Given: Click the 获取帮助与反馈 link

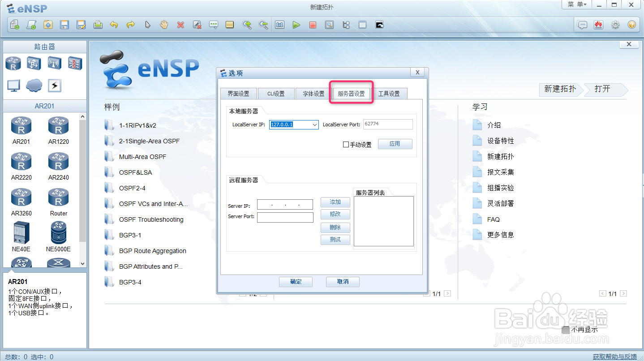Looking at the screenshot, I should point(615,357).
